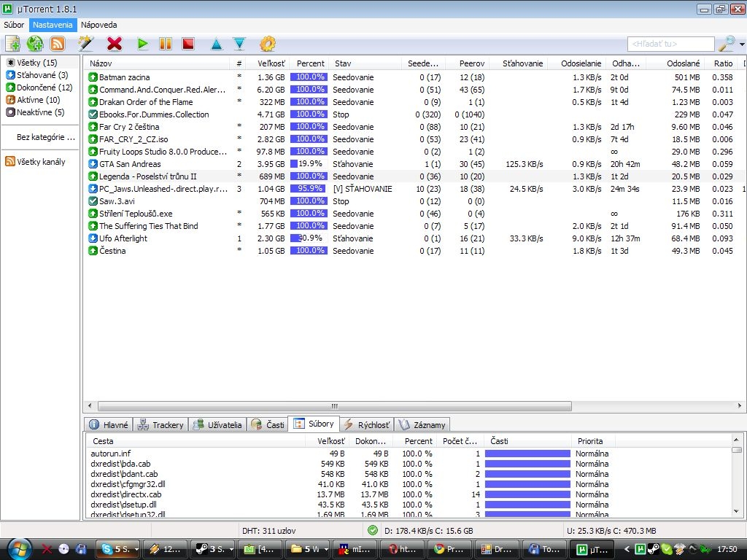Click right arrow of the torrent list scrollbar
Image resolution: width=747 pixels, height=560 pixels.
pos(740,405)
